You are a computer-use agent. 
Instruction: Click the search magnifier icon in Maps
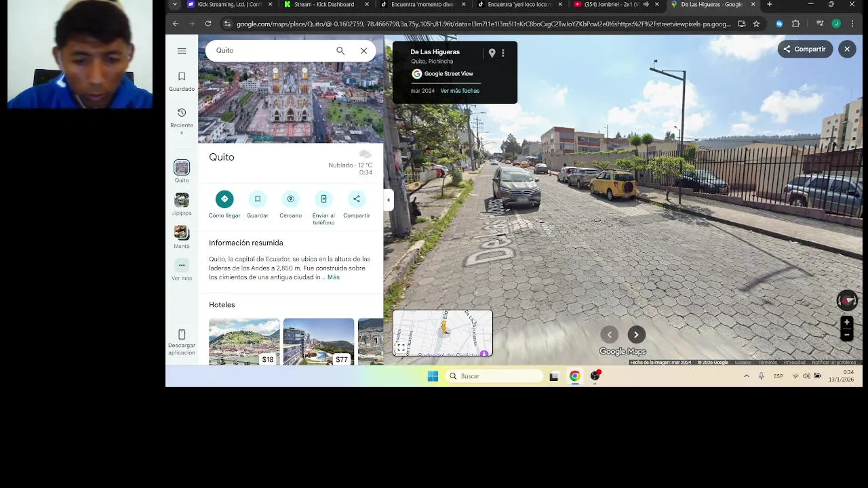[x=340, y=51]
